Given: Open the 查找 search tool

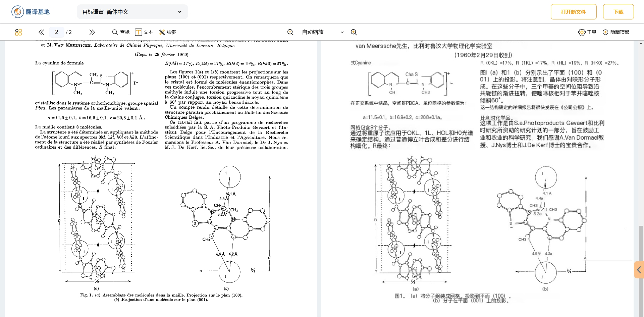Looking at the screenshot, I should [121, 32].
